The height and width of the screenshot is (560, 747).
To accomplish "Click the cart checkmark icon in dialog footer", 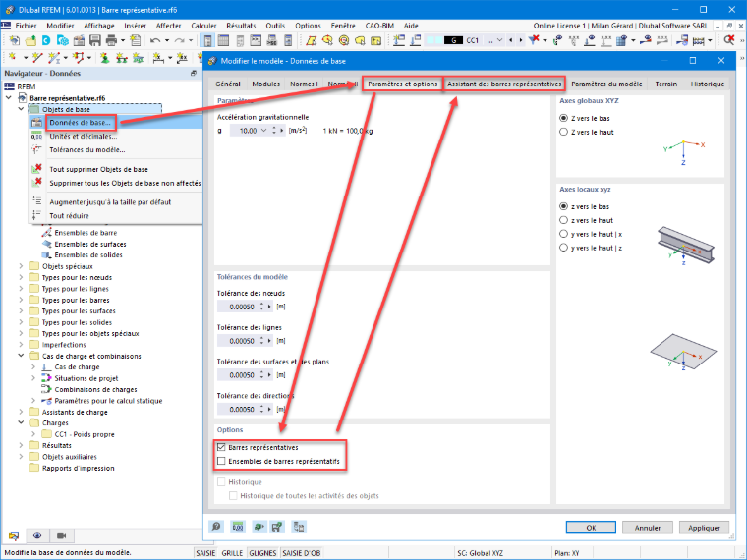I will tap(277, 527).
